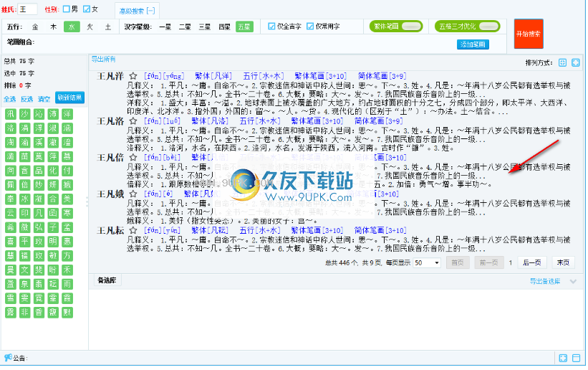Image resolution: width=588 pixels, height=370 pixels.
Task: Open the 备选库 tab
Action: point(107,280)
